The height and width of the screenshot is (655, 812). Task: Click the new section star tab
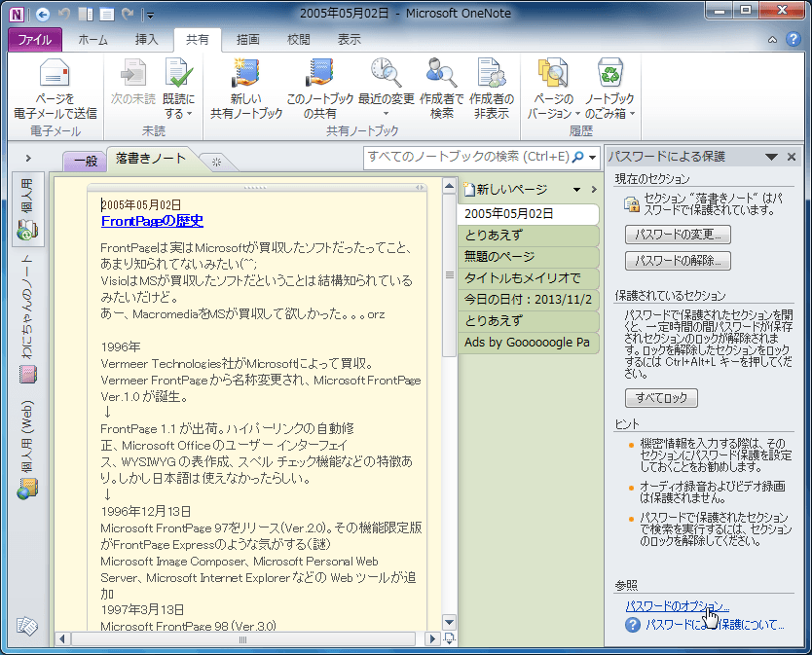point(216,163)
